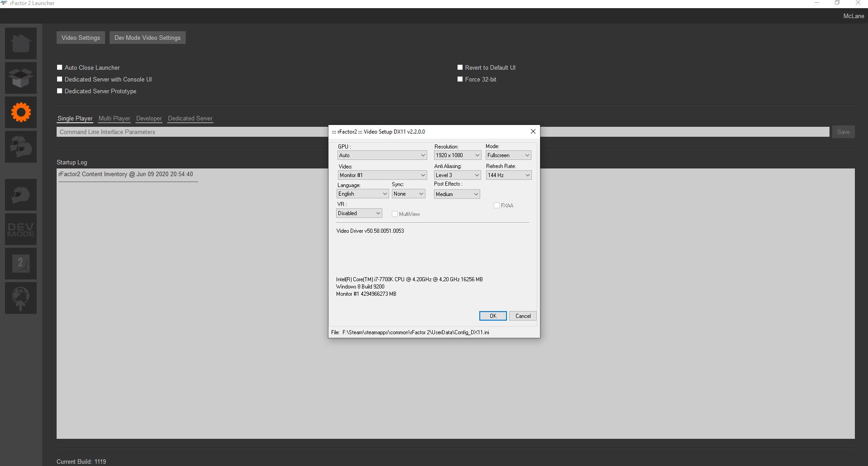
Task: Click the globe with arrow icon
Action: pos(21,298)
